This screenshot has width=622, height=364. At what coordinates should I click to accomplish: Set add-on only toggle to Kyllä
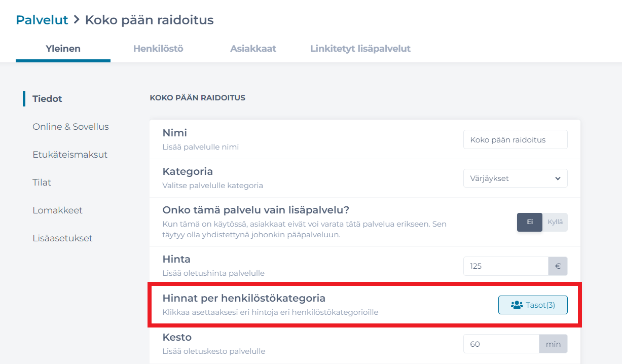[555, 222]
